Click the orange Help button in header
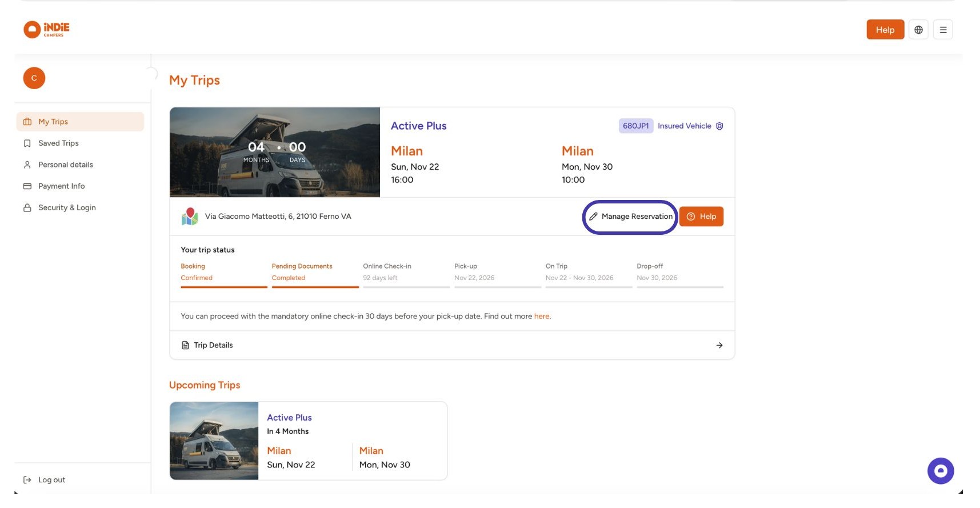980x508 pixels. (x=885, y=30)
